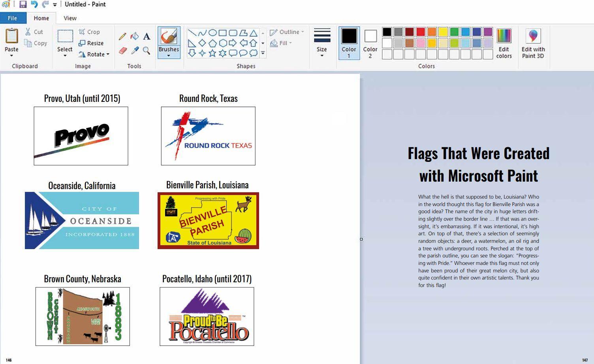Open Edit with Paint 3D
The width and height of the screenshot is (594, 364).
(x=533, y=43)
